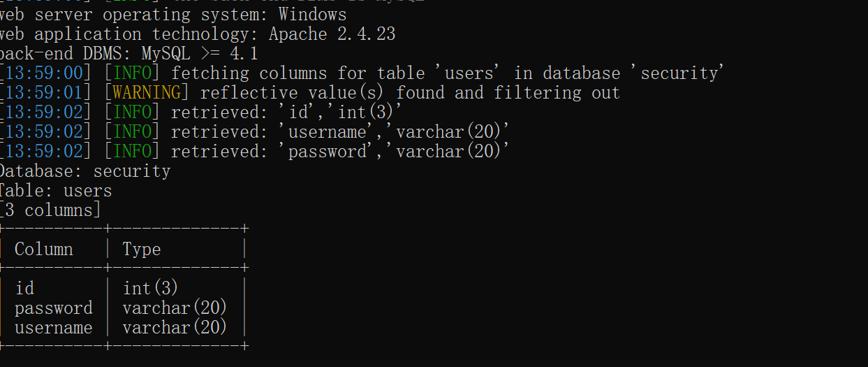Click the Apache 2.4.23 version text
The height and width of the screenshot is (367, 868).
click(332, 34)
